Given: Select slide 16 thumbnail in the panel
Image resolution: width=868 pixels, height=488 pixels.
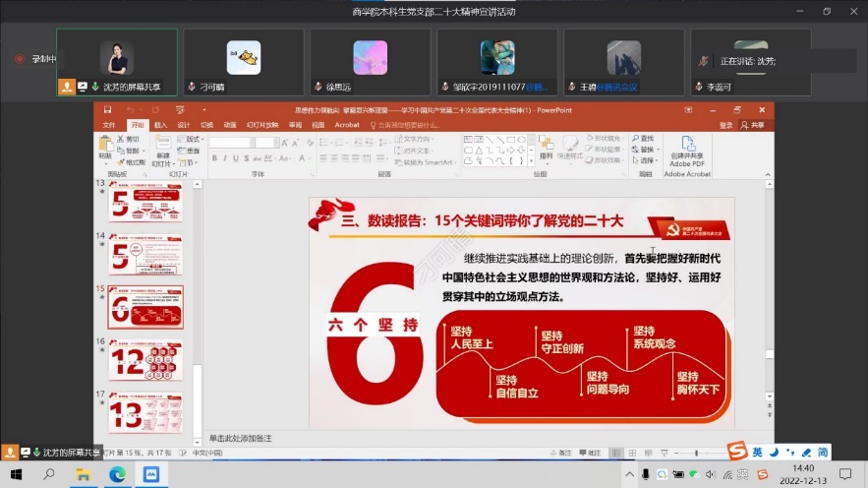Looking at the screenshot, I should (x=145, y=359).
